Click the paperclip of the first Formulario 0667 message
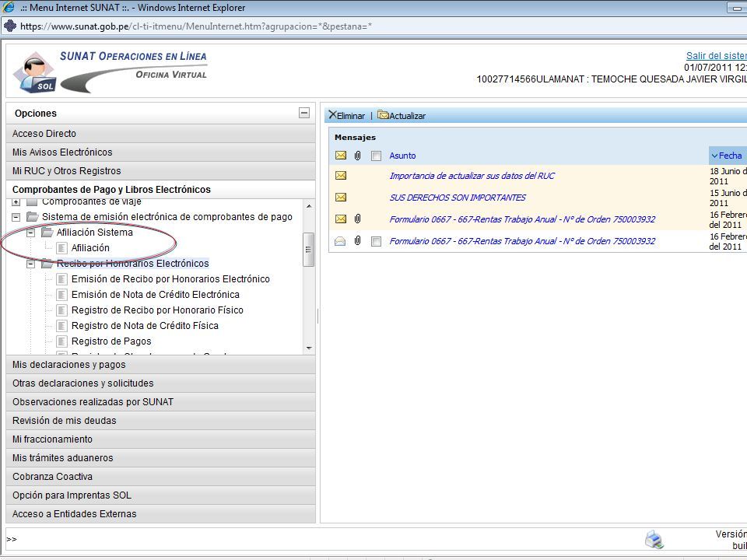This screenshot has height=560, width=747. 358,219
